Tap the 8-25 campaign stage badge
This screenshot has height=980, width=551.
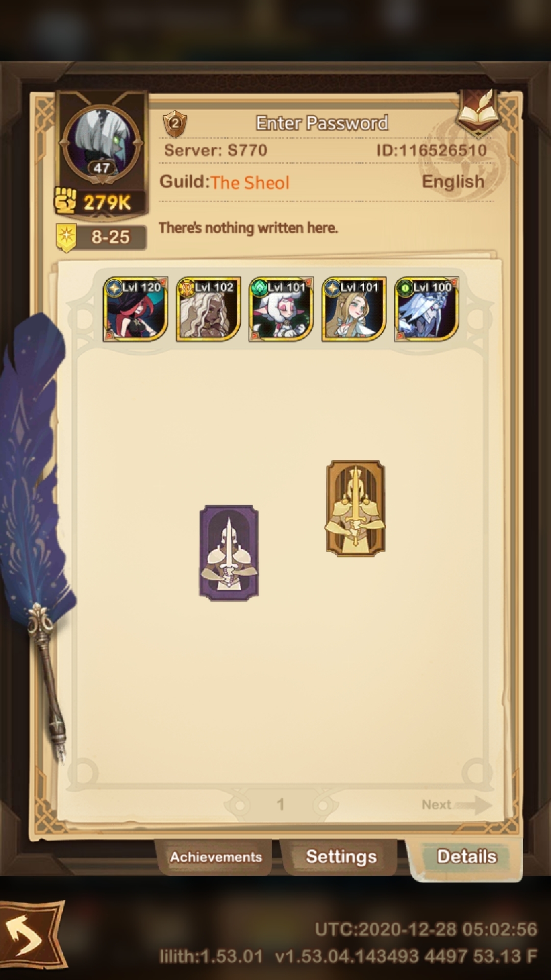(101, 237)
